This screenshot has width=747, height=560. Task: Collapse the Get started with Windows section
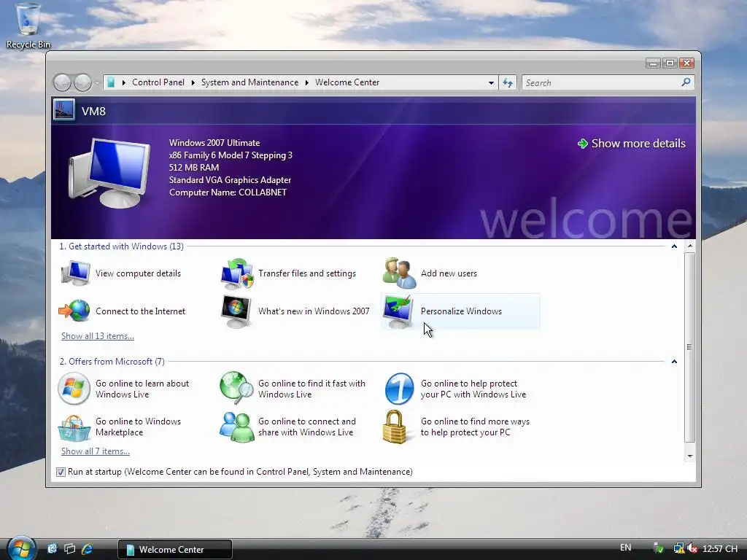[674, 246]
